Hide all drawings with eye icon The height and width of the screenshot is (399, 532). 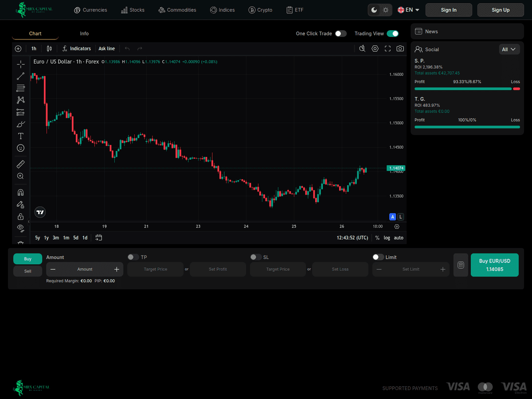20,228
